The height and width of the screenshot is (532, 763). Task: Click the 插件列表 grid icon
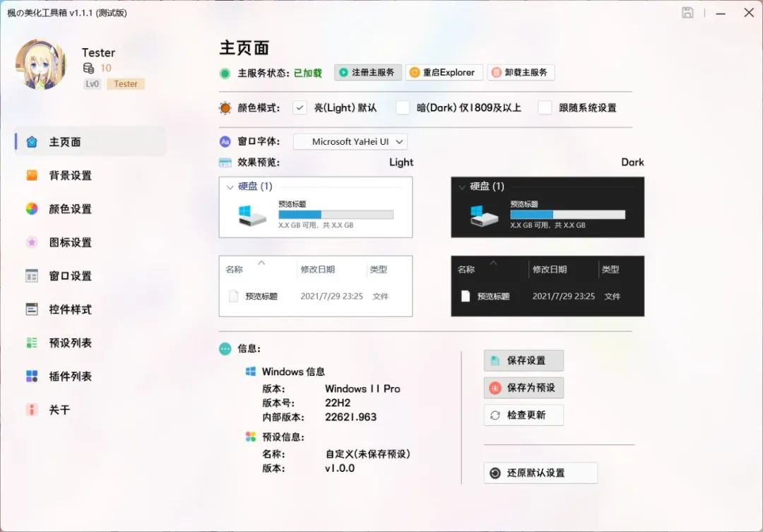(x=32, y=376)
